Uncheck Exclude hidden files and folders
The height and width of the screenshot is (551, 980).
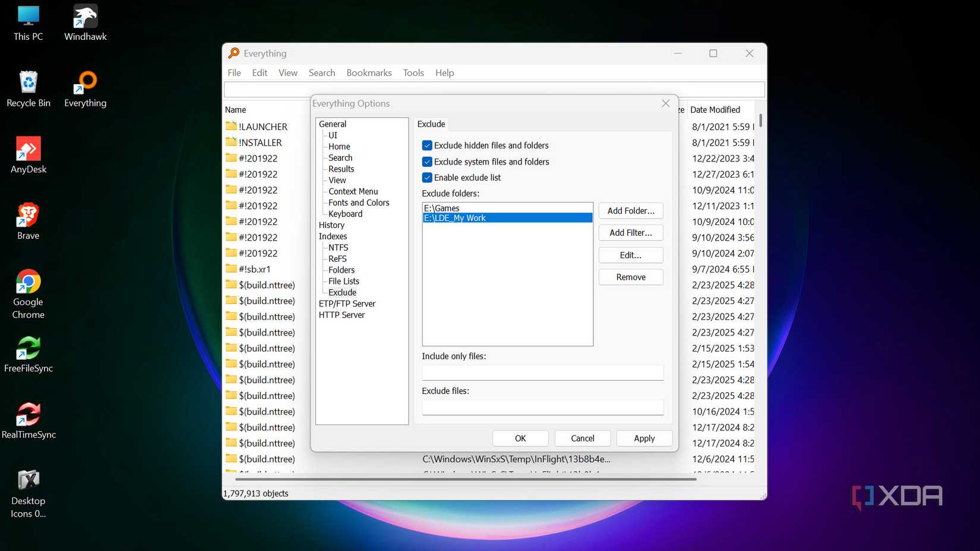pyautogui.click(x=427, y=145)
